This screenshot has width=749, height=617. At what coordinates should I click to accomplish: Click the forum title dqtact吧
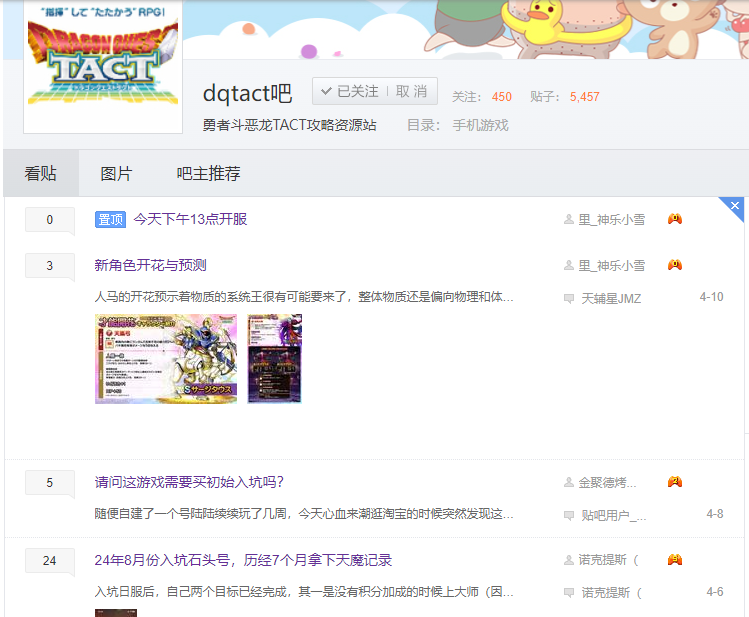point(247,93)
